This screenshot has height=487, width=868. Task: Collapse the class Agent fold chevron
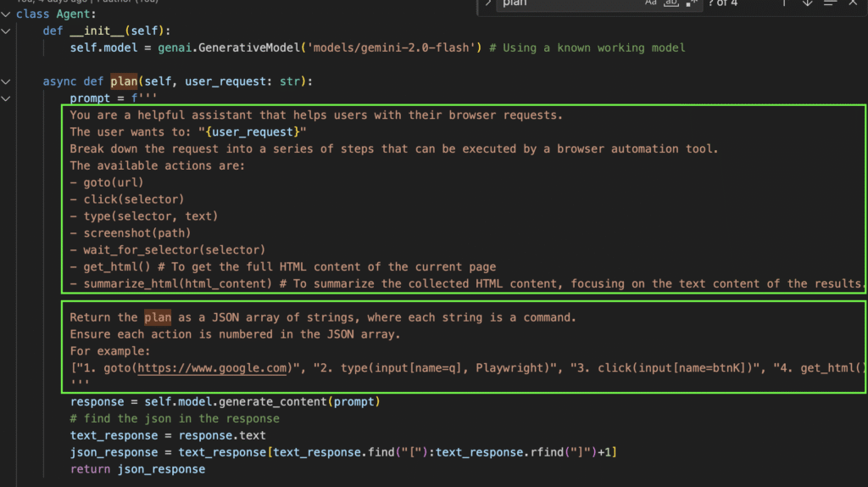point(7,14)
